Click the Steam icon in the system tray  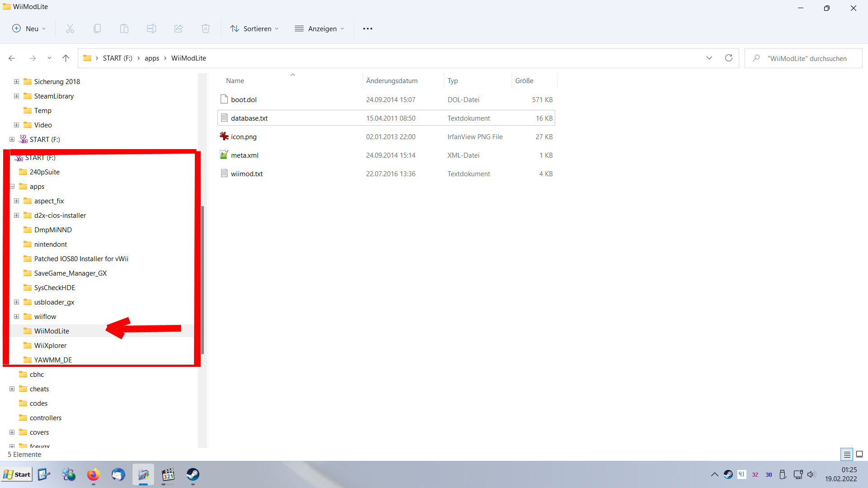pos(728,474)
